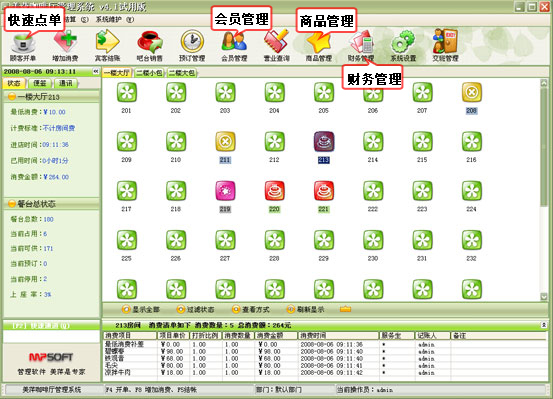553x399 pixels.
Task: Open 宾客结账 checkout icon
Action: (x=108, y=46)
